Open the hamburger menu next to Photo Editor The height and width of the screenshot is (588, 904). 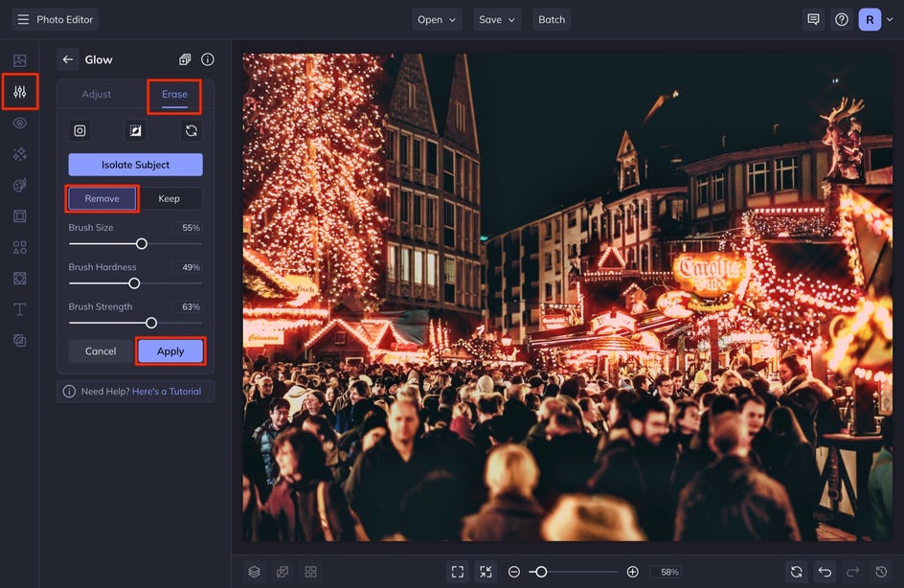pyautogui.click(x=23, y=19)
